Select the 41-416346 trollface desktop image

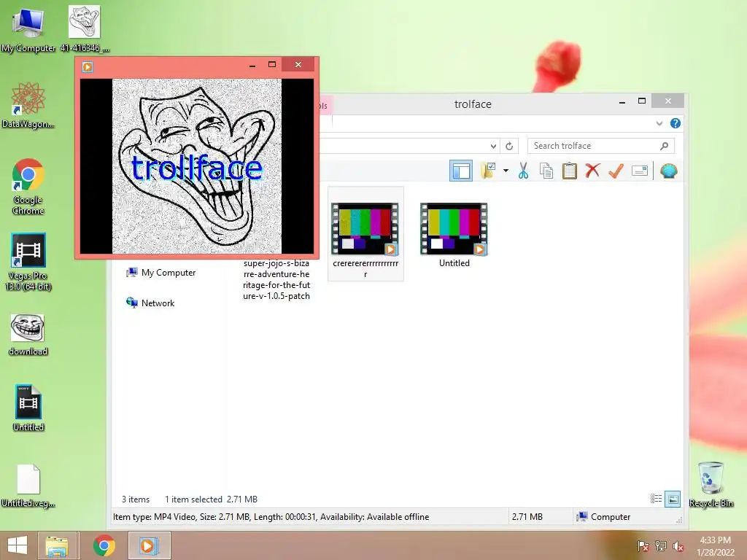click(85, 29)
